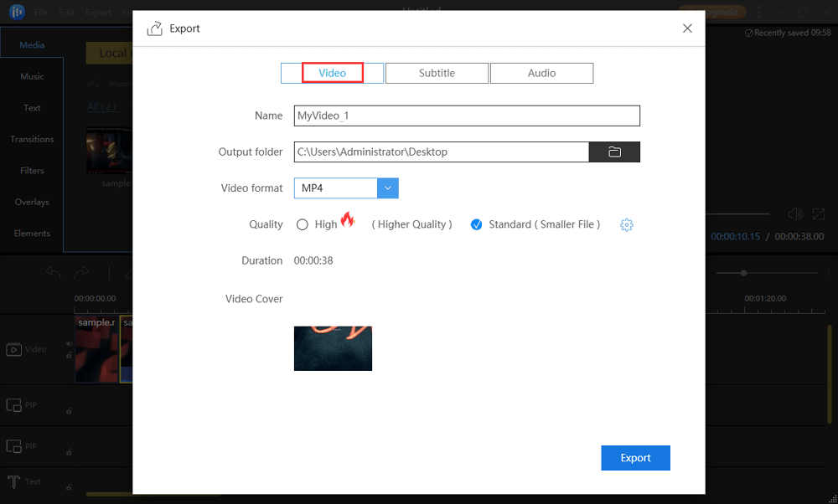Select the Standard quality radio button
838x504 pixels.
pos(476,224)
